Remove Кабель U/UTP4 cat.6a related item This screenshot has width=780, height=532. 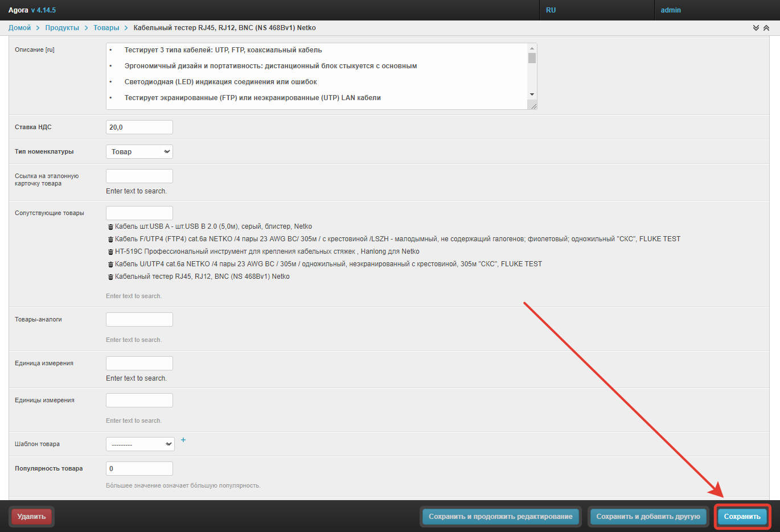(110, 265)
